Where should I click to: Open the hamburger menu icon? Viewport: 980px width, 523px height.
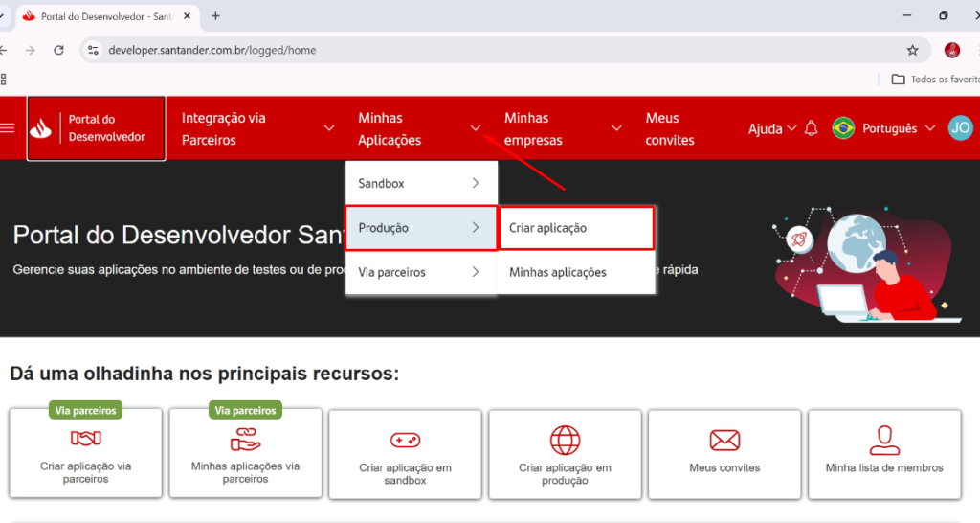[x=9, y=128]
